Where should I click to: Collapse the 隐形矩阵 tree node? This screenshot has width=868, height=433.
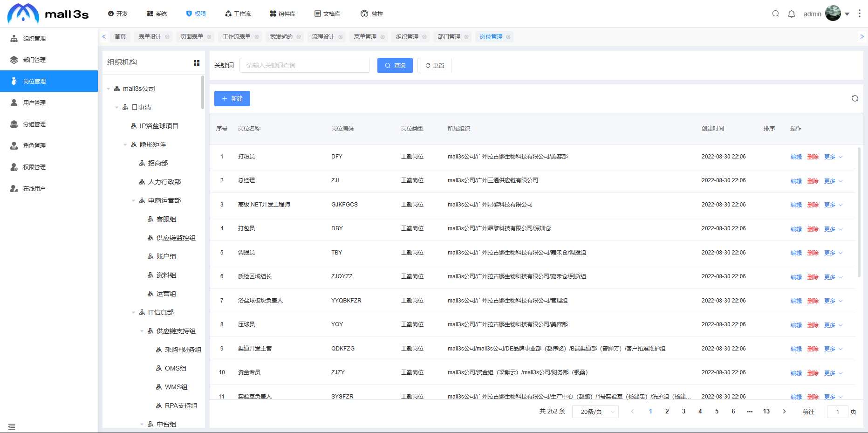point(125,144)
